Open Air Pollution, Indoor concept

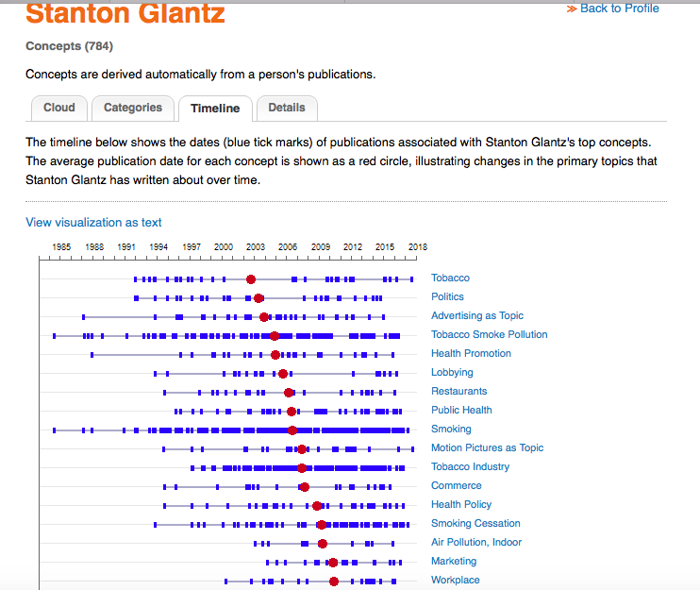point(475,543)
